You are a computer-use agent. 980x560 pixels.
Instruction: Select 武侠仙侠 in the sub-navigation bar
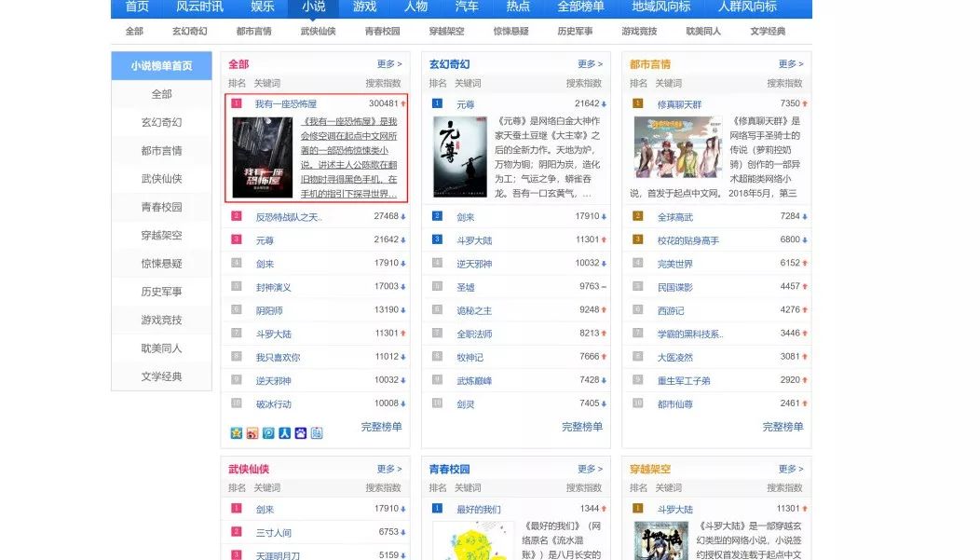318,32
